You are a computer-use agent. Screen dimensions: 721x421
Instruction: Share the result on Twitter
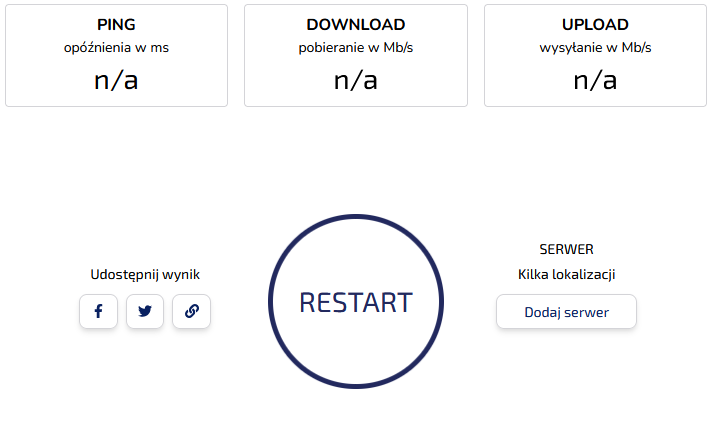click(145, 311)
